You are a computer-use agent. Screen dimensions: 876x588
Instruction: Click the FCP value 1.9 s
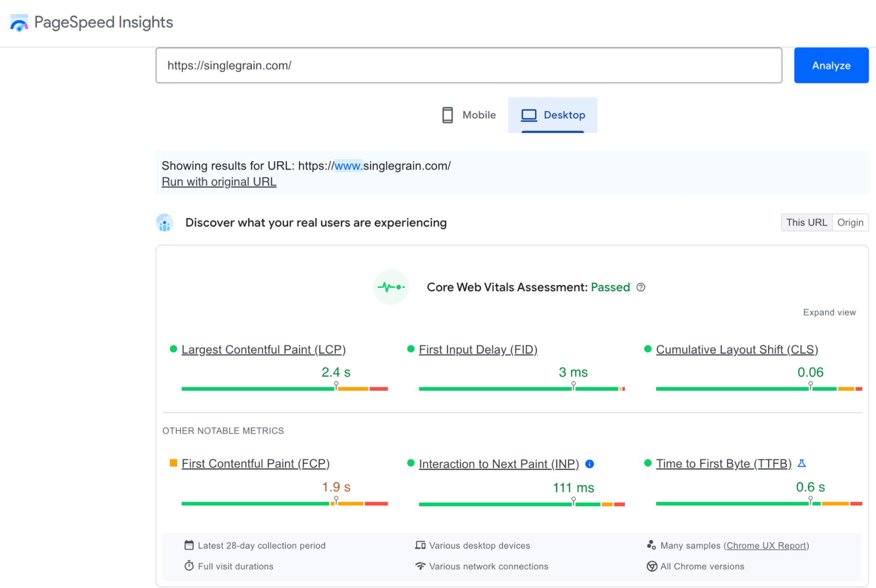[336, 487]
